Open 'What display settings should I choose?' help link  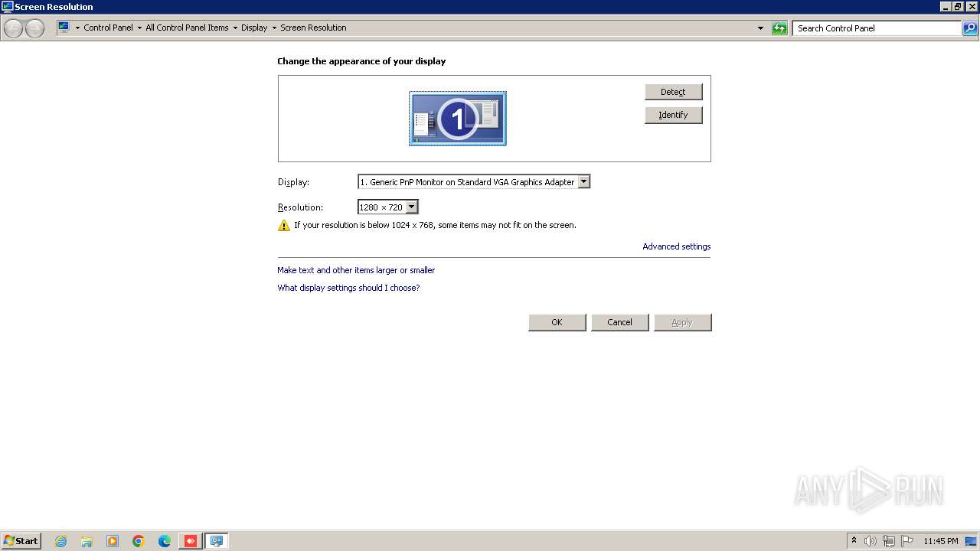click(x=348, y=288)
